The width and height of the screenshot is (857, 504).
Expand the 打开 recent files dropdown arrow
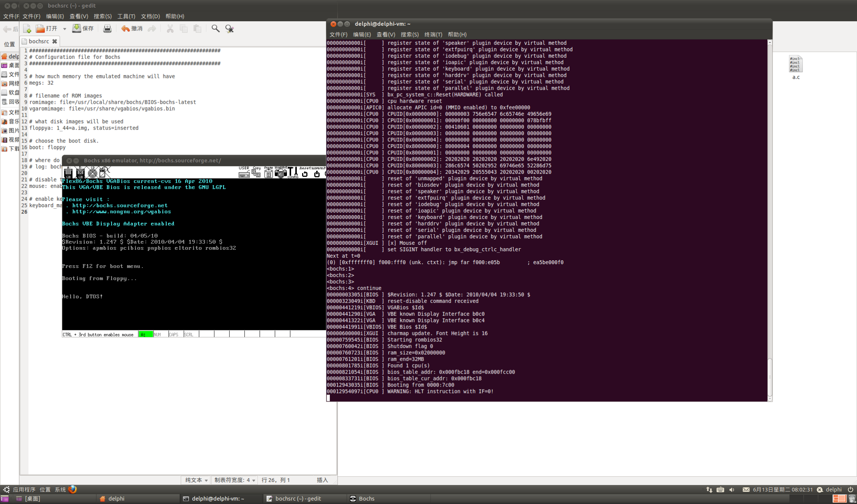65,29
